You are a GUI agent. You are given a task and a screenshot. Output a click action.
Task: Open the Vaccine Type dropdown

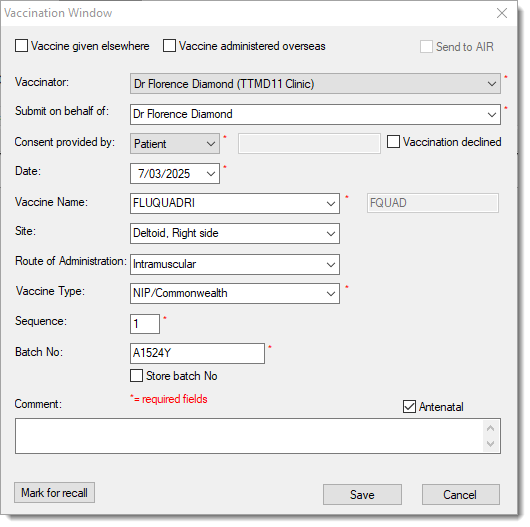pyautogui.click(x=331, y=293)
